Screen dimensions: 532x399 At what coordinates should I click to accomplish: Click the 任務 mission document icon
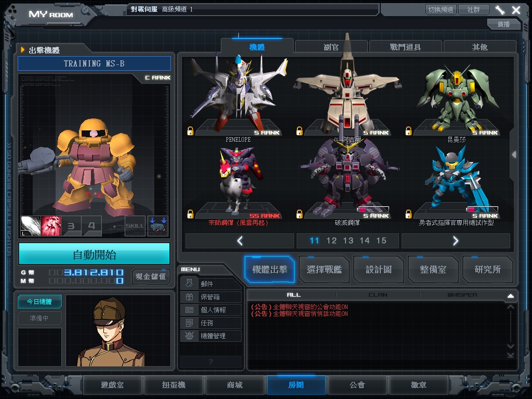(x=189, y=323)
